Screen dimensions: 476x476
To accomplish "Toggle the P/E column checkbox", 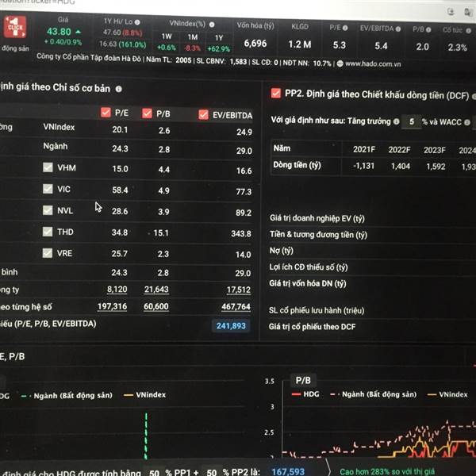I will coord(106,113).
